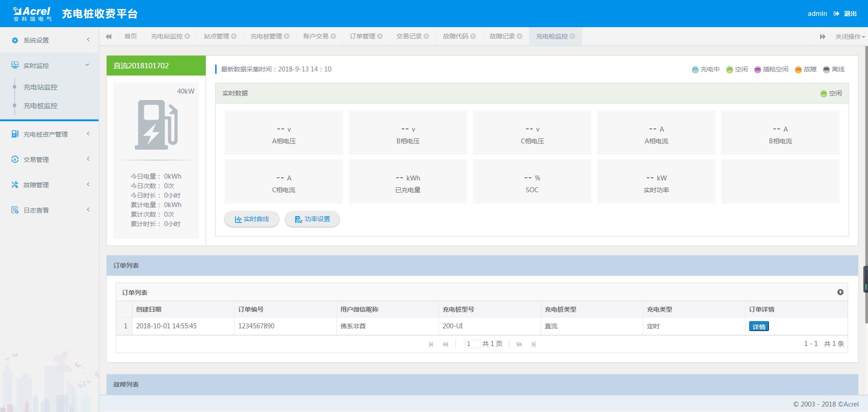Switch to the 首页 tab
Image resolution: width=868 pixels, height=412 pixels.
click(131, 37)
